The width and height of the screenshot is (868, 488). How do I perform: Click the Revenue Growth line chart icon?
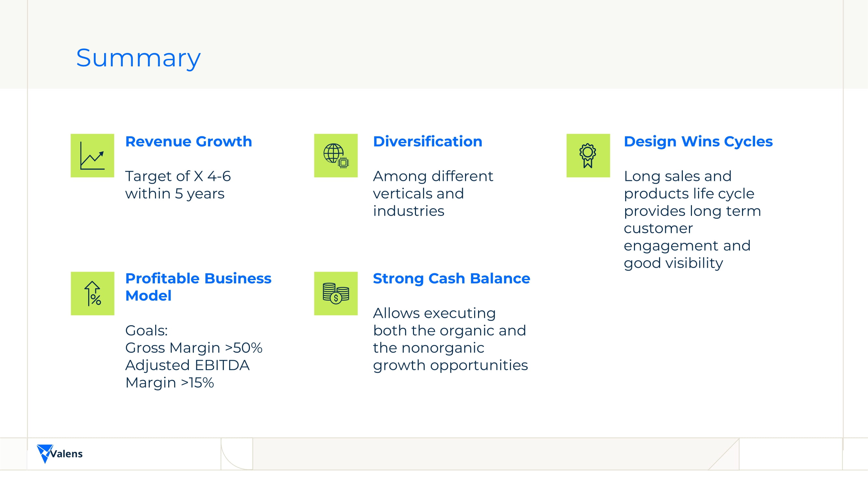(92, 156)
